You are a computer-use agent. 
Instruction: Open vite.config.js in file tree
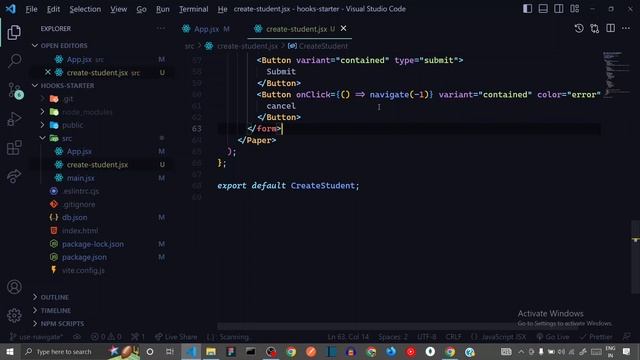pos(83,270)
